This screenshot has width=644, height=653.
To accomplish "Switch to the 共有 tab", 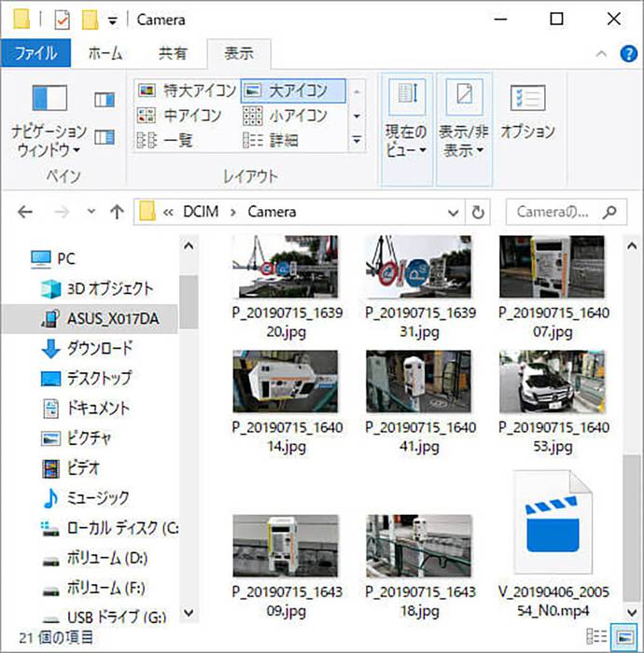I will tap(173, 53).
